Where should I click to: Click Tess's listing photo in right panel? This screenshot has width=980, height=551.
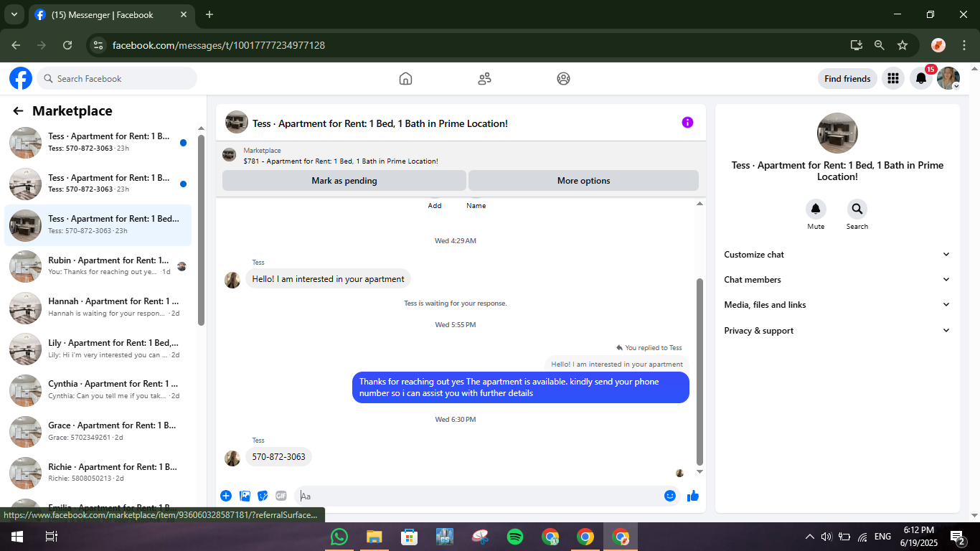pos(837,133)
